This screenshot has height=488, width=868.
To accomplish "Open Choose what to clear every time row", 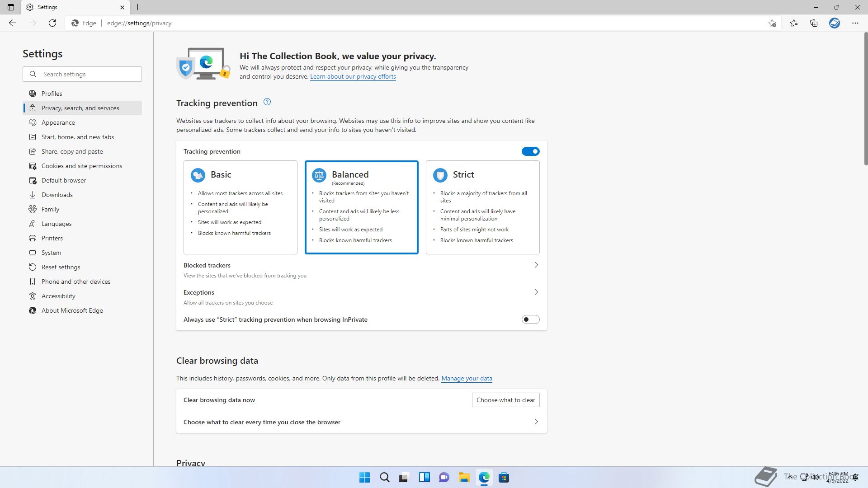I will click(362, 422).
